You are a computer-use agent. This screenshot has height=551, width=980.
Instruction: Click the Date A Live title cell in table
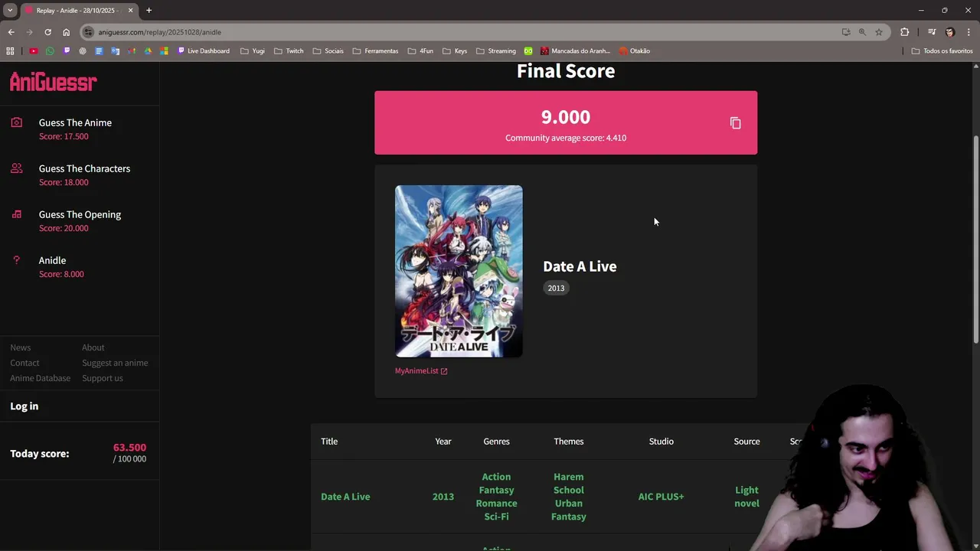coord(345,497)
